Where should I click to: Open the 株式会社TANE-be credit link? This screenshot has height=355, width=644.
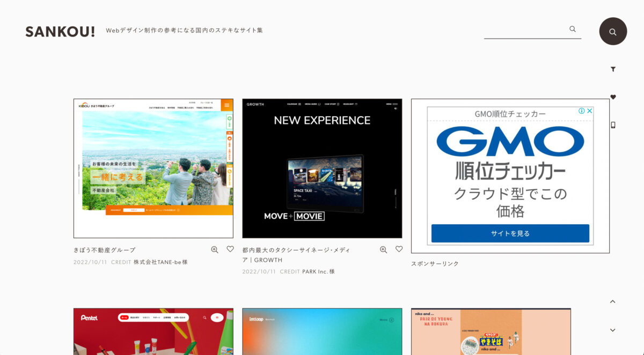160,262
